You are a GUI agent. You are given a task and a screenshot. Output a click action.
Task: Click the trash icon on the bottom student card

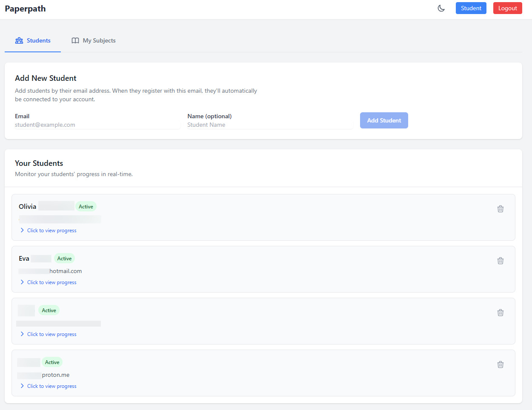tap(500, 364)
